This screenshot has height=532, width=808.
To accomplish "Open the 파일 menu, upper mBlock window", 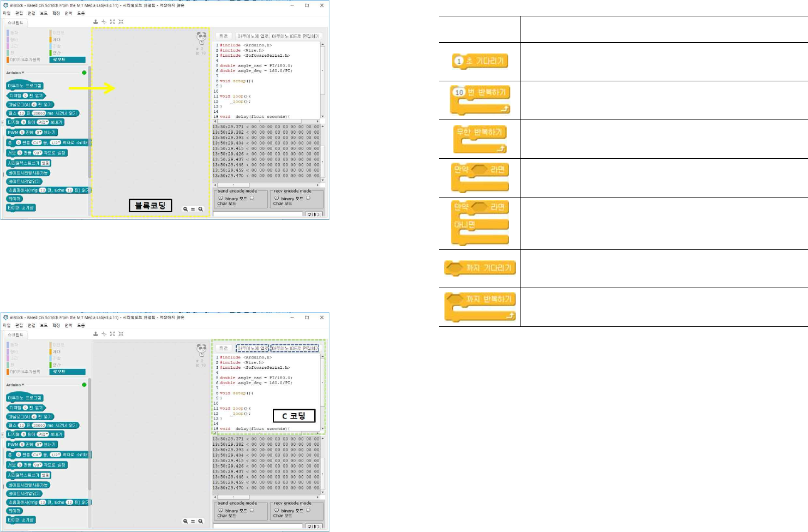I will 7,13.
